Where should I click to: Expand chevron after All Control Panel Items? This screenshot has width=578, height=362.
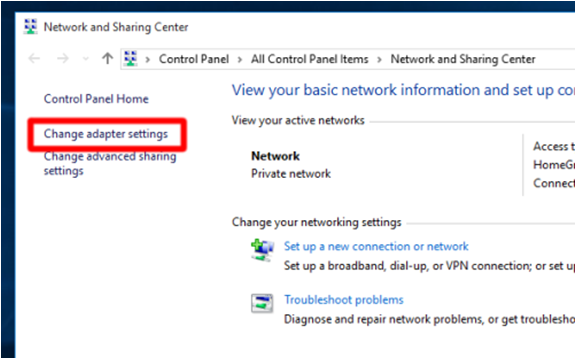coord(379,59)
